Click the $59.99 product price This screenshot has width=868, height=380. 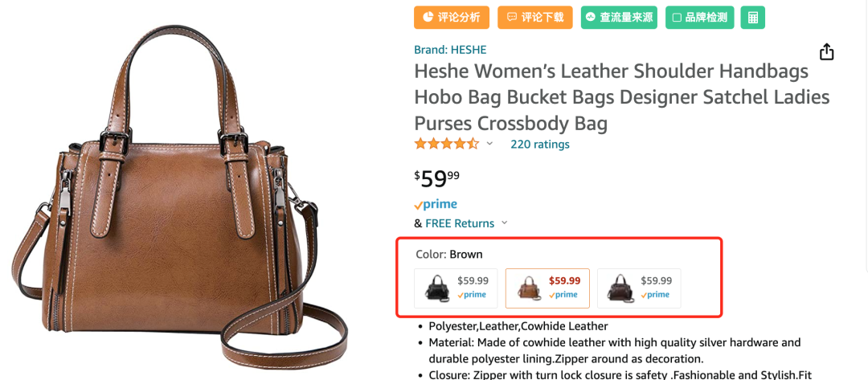(437, 176)
